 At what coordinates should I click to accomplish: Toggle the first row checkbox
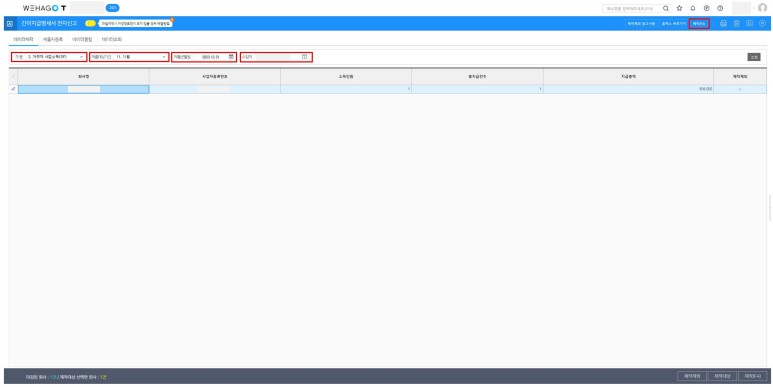[13, 89]
